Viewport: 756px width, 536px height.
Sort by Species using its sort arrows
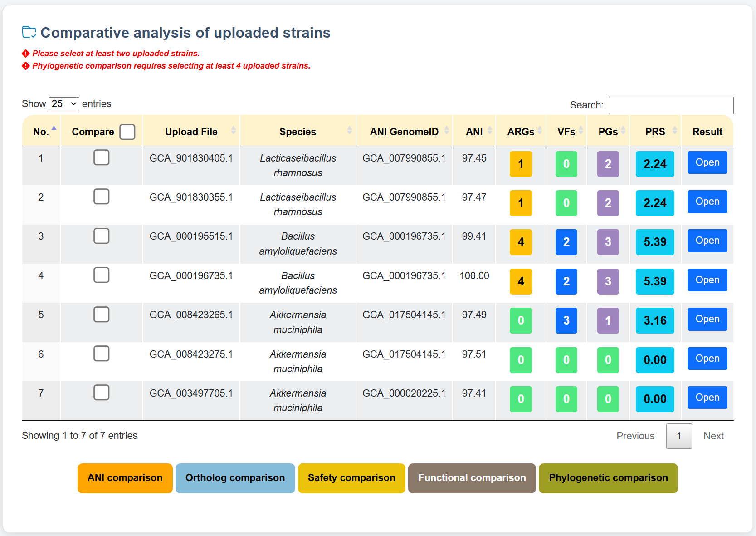[x=349, y=131]
